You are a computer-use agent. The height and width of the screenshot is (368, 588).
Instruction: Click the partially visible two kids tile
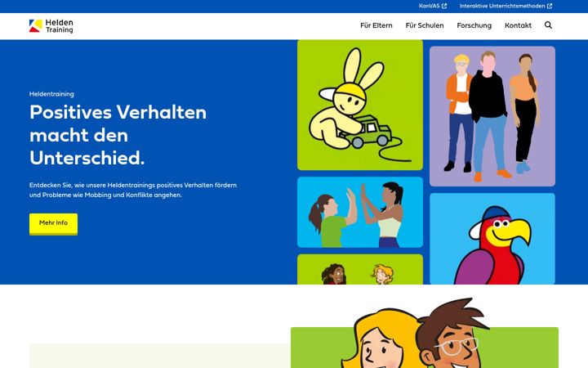pyautogui.click(x=360, y=269)
